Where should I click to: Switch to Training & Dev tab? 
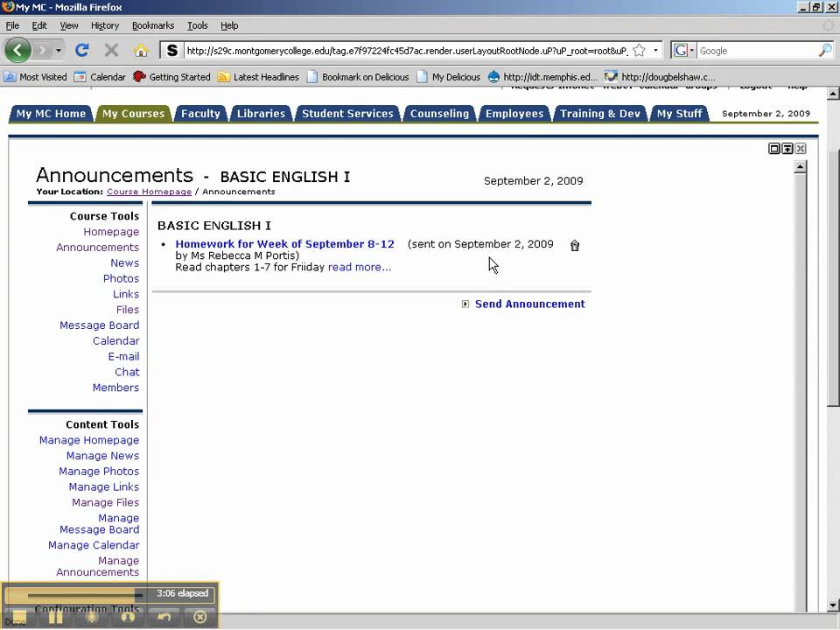point(600,114)
